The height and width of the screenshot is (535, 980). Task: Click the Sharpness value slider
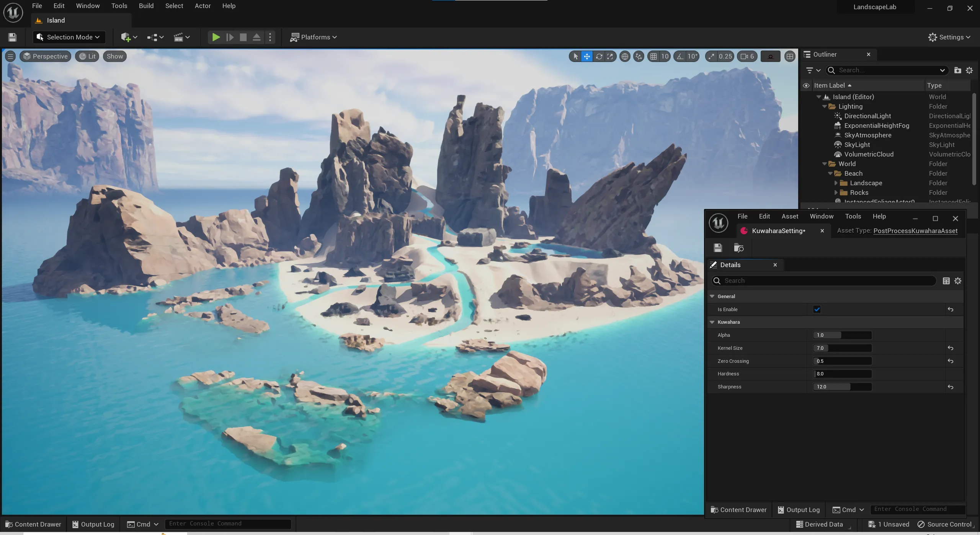pos(842,387)
